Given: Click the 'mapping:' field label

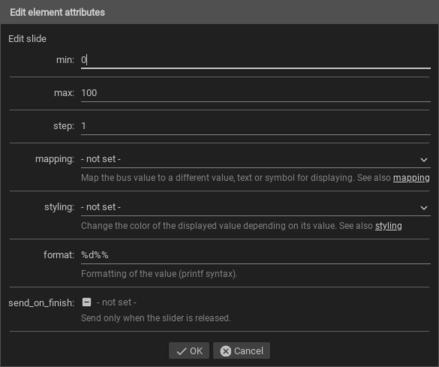Looking at the screenshot, I should pos(55,159).
